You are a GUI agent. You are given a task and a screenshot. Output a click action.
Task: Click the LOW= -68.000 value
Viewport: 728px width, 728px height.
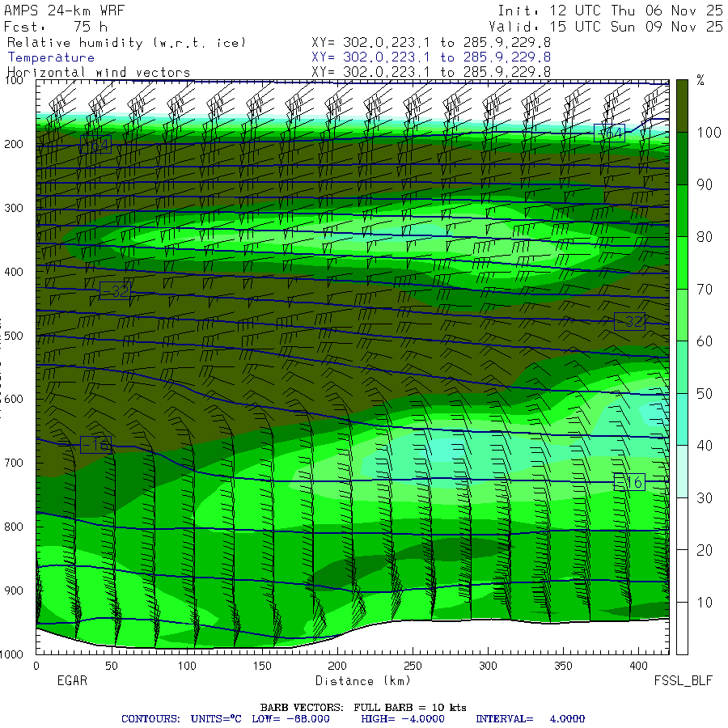pos(290,719)
